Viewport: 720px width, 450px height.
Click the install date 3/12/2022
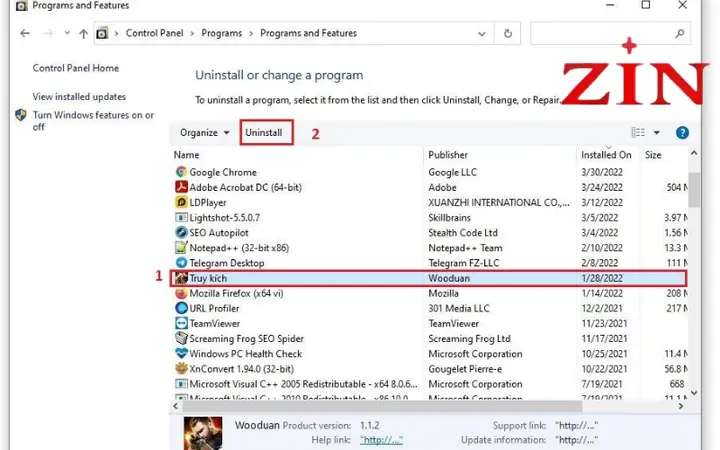tap(602, 202)
